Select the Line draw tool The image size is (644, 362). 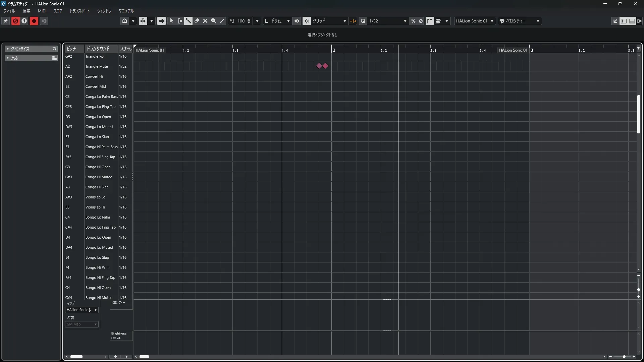(222, 21)
